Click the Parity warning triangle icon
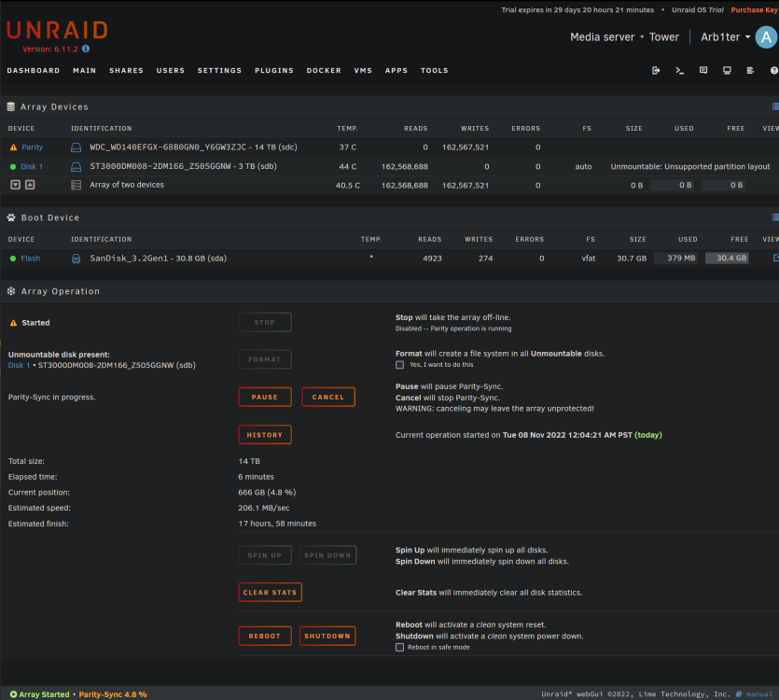 tap(13, 147)
